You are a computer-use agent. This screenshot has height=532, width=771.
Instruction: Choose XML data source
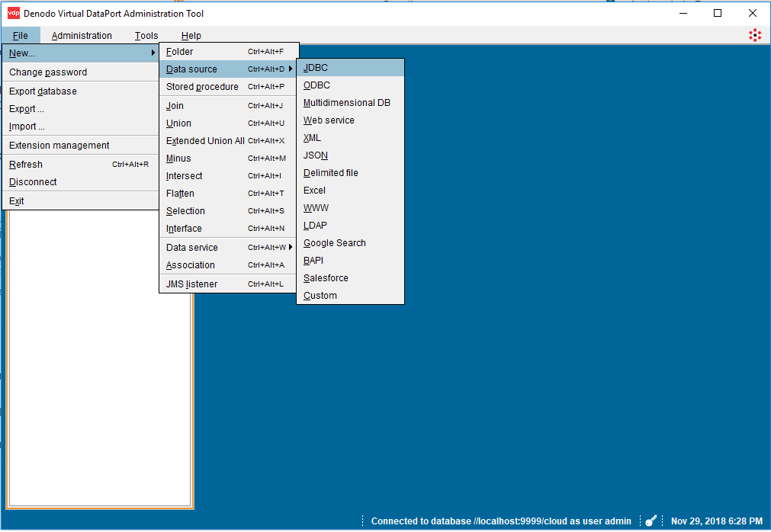(x=351, y=138)
